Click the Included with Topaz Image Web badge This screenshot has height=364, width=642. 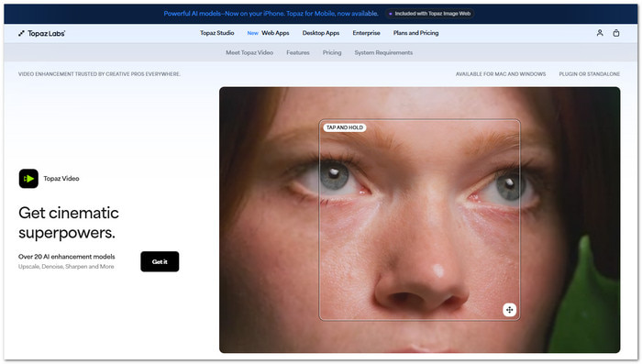[430, 14]
